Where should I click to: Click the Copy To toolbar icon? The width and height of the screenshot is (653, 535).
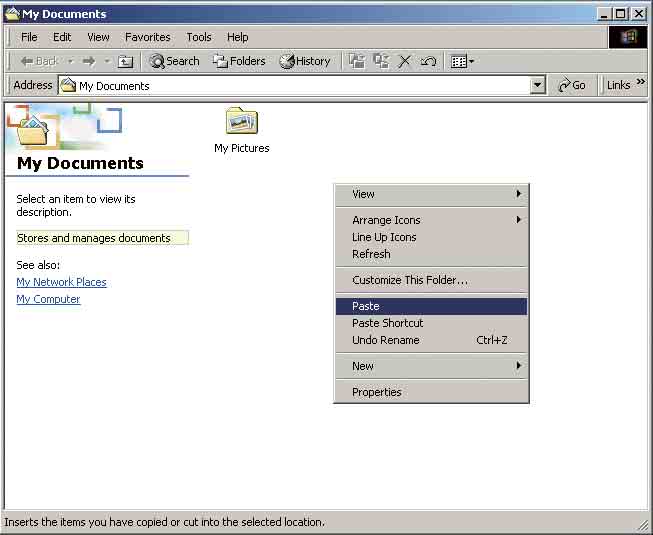[x=381, y=62]
